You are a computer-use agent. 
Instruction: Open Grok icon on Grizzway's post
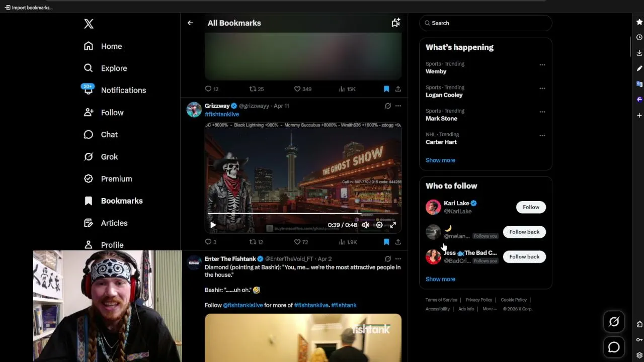[388, 106]
